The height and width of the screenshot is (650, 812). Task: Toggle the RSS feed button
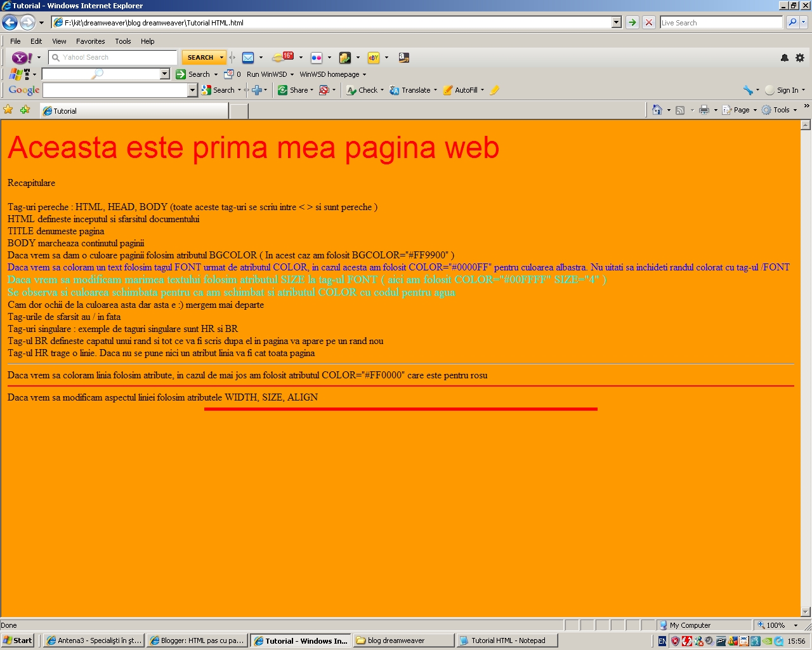point(680,109)
